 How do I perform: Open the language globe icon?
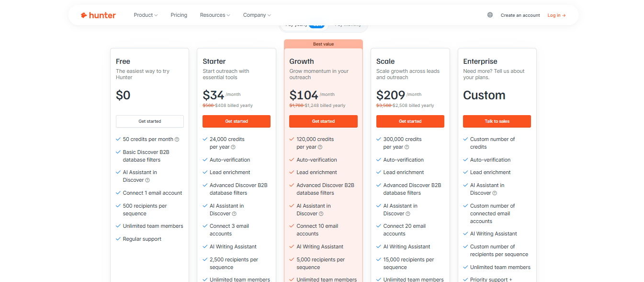click(x=489, y=15)
